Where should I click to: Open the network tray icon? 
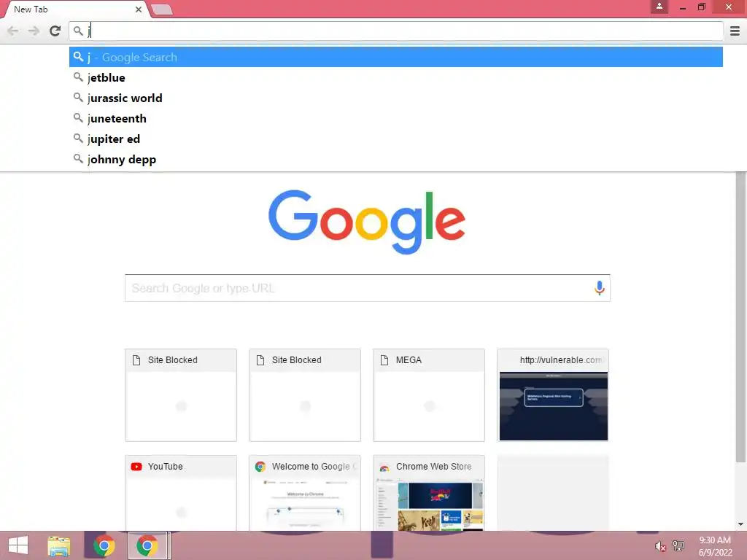click(x=678, y=545)
